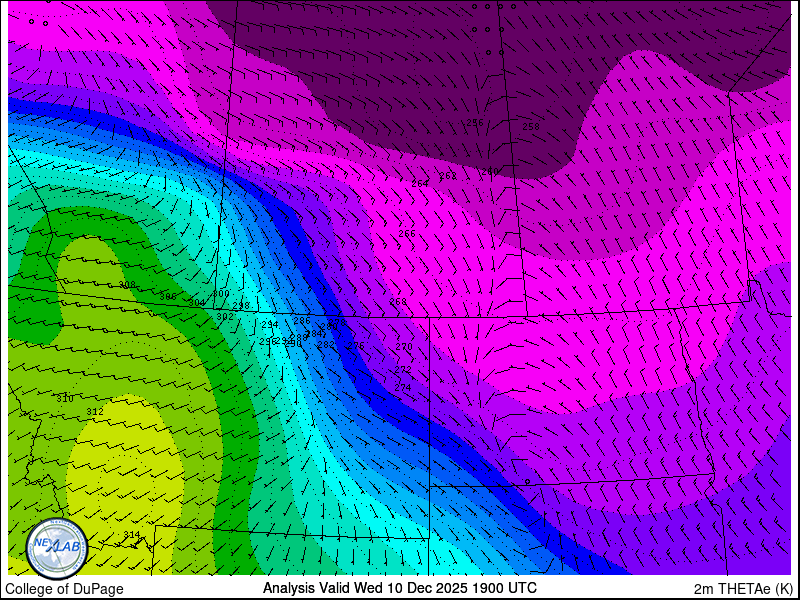The image size is (800, 600).
Task: Select the 276 contour label
Action: tap(356, 345)
